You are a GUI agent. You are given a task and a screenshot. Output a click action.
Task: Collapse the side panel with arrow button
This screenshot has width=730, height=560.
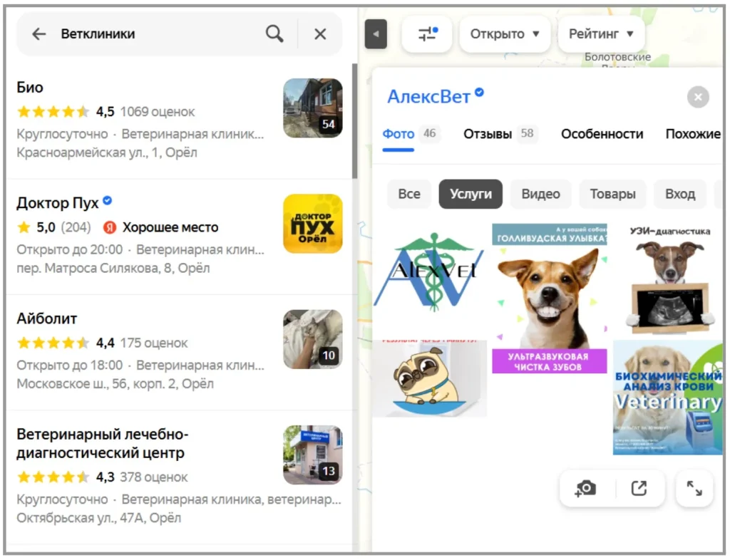(376, 34)
